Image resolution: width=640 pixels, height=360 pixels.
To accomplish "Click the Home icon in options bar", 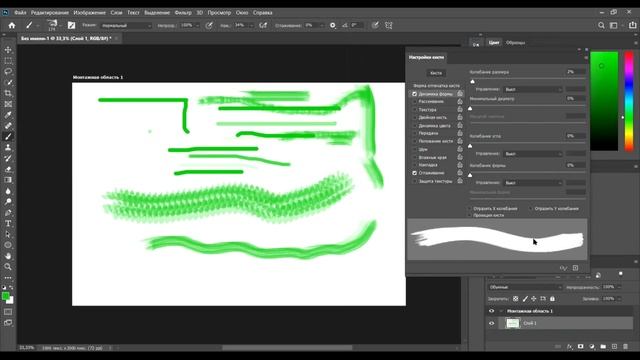I will click(x=12, y=25).
